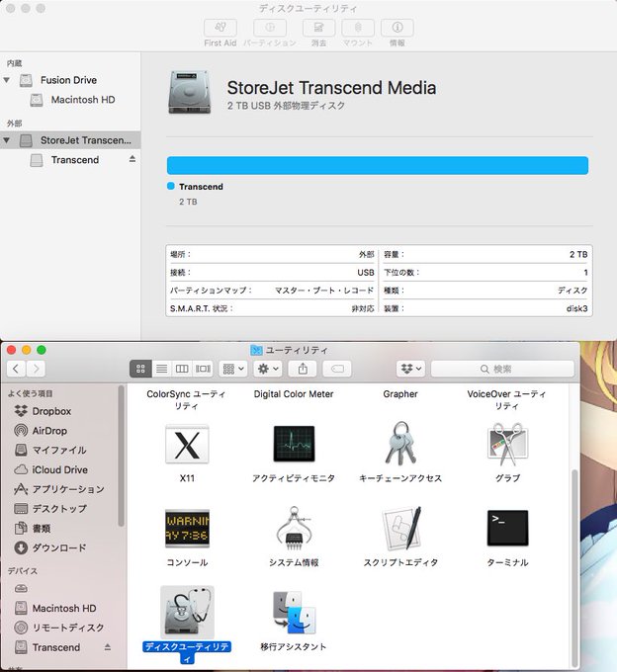Open the Finder arrange-by dropdown
617x672 pixels.
[x=233, y=369]
